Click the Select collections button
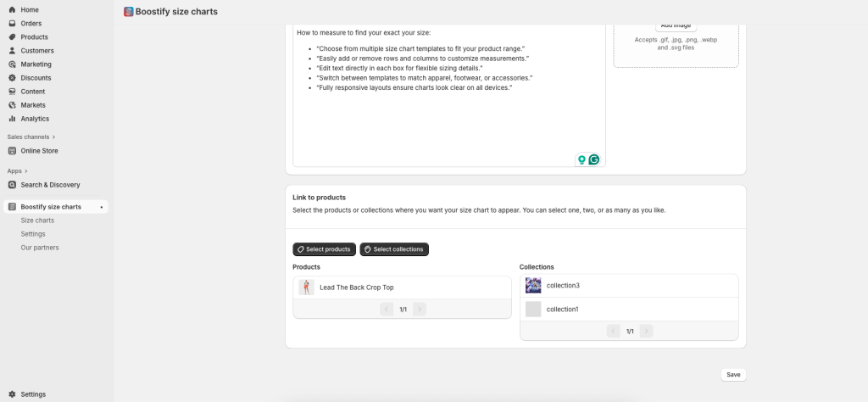The width and height of the screenshot is (868, 402). pyautogui.click(x=394, y=249)
